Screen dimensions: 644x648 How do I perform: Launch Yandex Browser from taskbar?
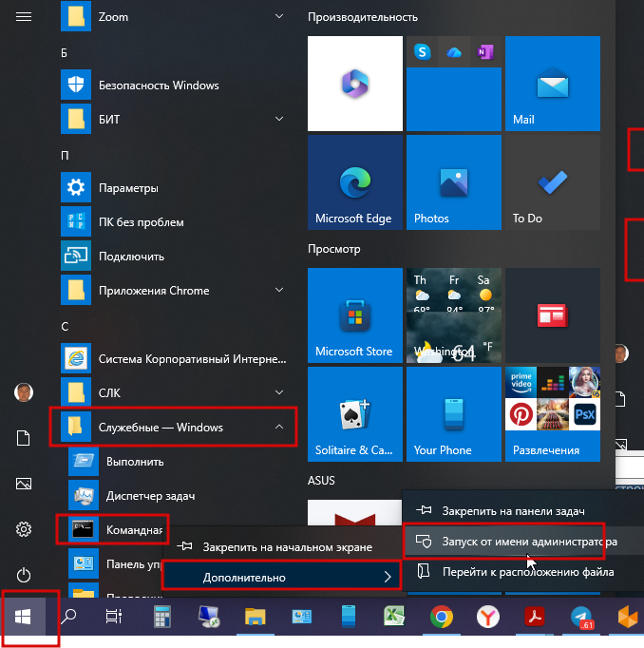488,618
